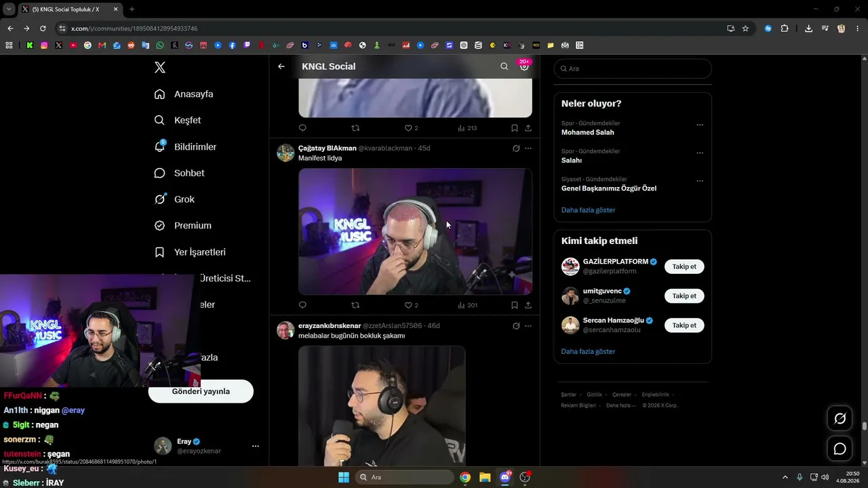Viewport: 868px width, 488px height.
Task: Open search within the KNGL Social community
Action: 504,66
